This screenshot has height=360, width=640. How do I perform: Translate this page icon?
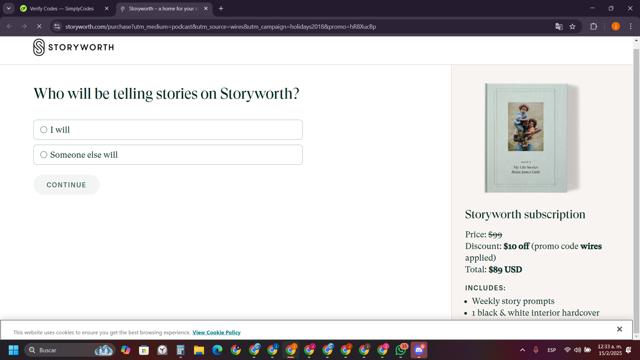tap(559, 27)
